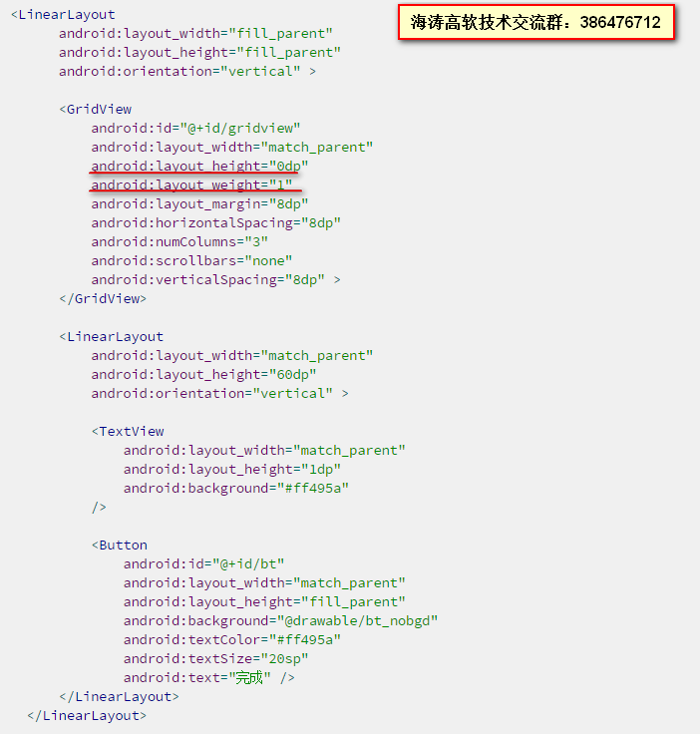
Task: Click the yellow banner with group number 386476712
Action: coord(536,23)
